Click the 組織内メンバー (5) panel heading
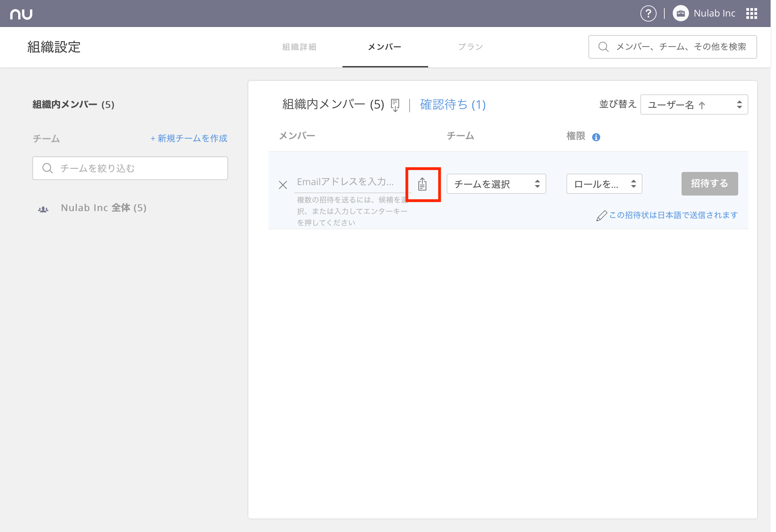 (333, 105)
